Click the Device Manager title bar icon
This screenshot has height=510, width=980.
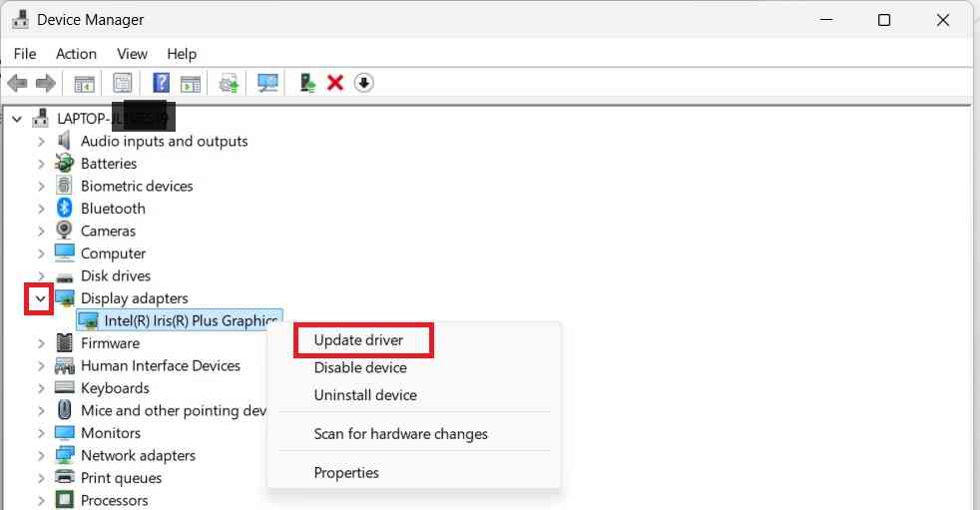20,20
